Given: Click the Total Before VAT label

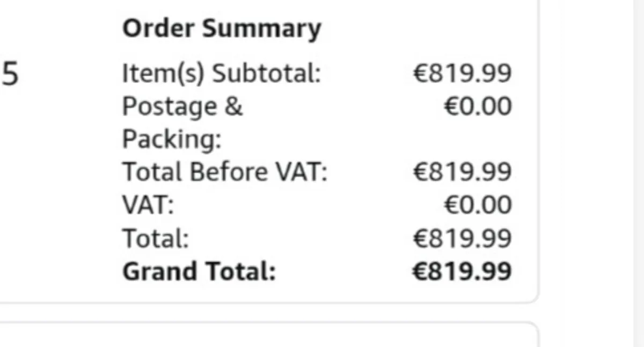Looking at the screenshot, I should 224,172.
